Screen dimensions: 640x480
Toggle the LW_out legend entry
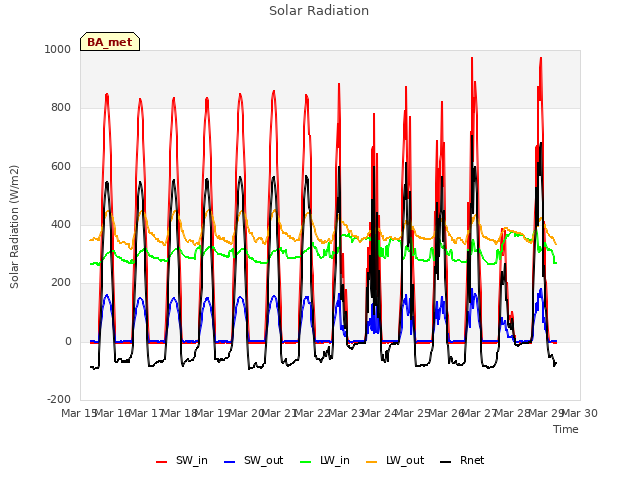395,461
